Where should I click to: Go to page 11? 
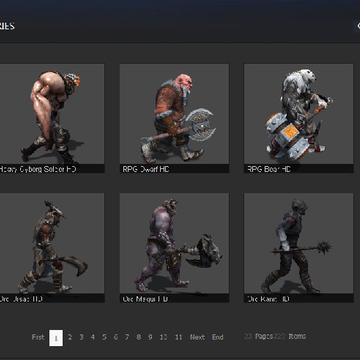pyautogui.click(x=179, y=337)
